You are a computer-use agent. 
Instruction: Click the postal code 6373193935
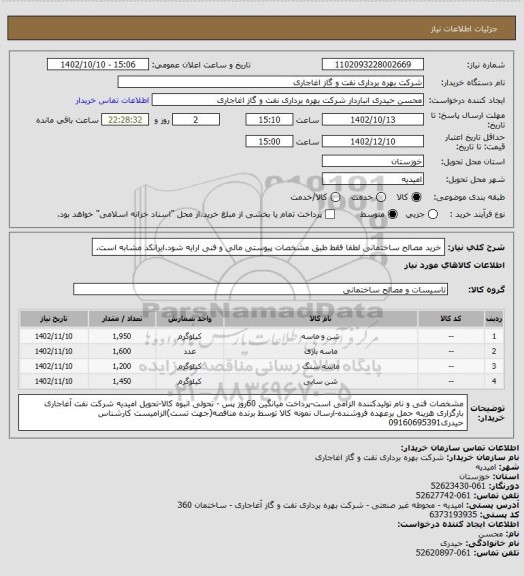pyautogui.click(x=453, y=515)
